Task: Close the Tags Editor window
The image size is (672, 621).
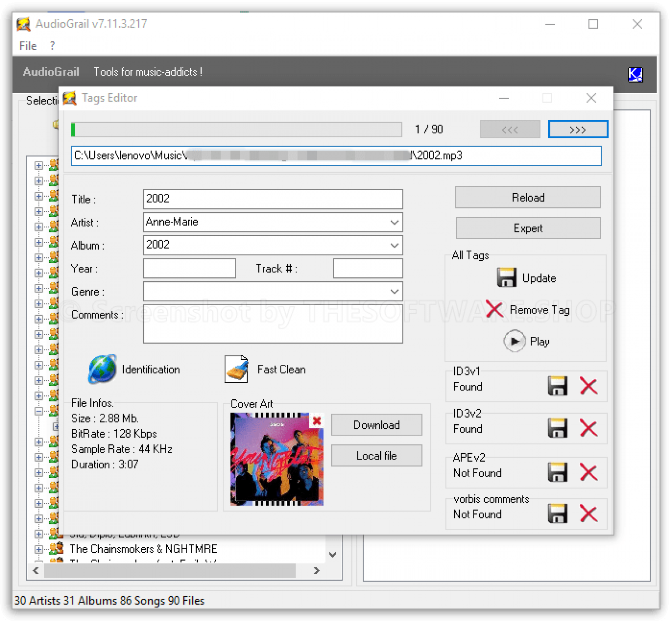Action: [x=591, y=98]
